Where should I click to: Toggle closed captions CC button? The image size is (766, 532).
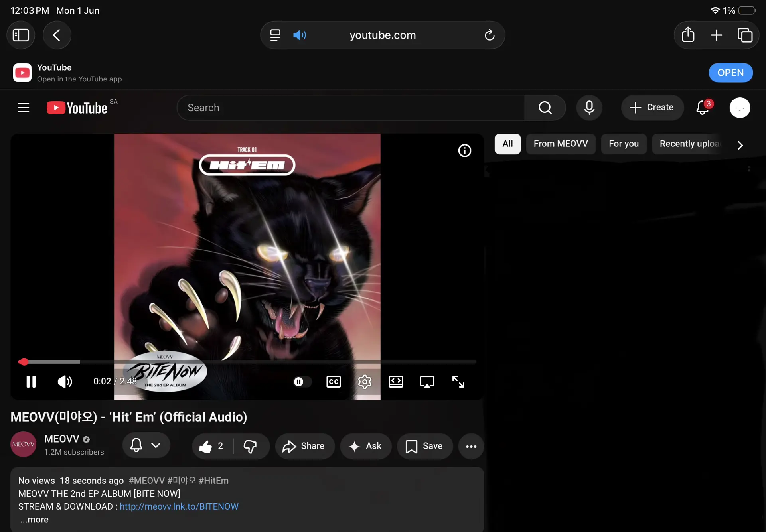point(334,382)
